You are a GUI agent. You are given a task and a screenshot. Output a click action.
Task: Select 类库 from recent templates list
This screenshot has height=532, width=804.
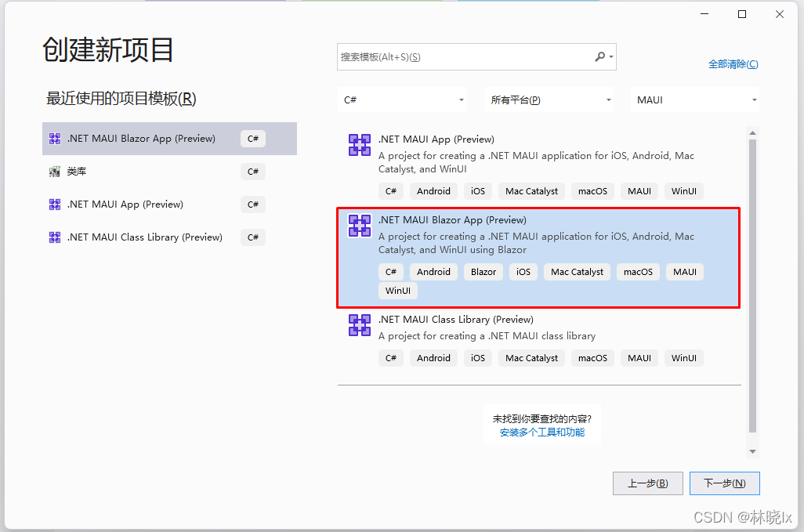pos(77,172)
